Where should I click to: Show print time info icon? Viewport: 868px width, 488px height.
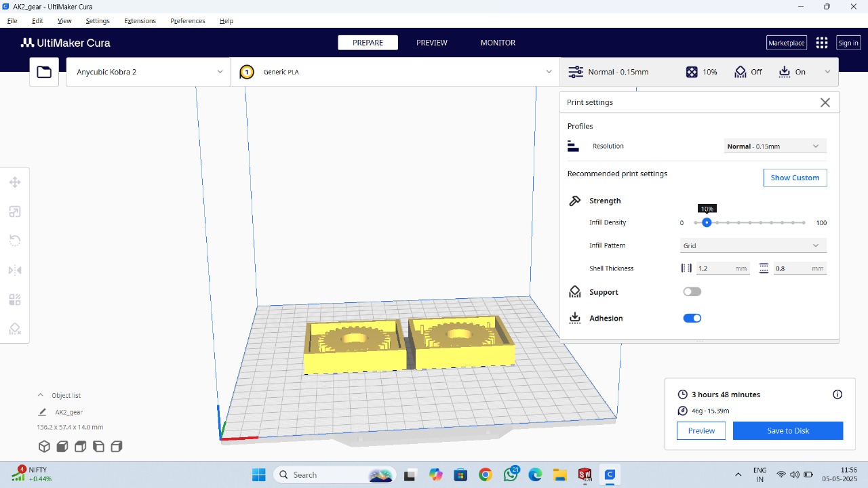[x=837, y=394]
